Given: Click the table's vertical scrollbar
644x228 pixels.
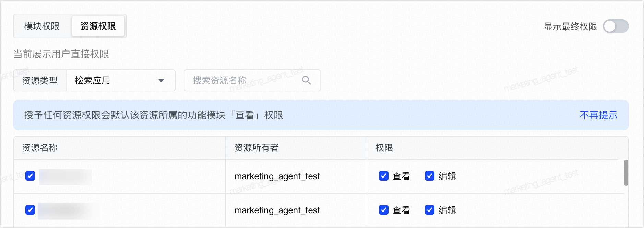Looking at the screenshot, I should tap(626, 173).
